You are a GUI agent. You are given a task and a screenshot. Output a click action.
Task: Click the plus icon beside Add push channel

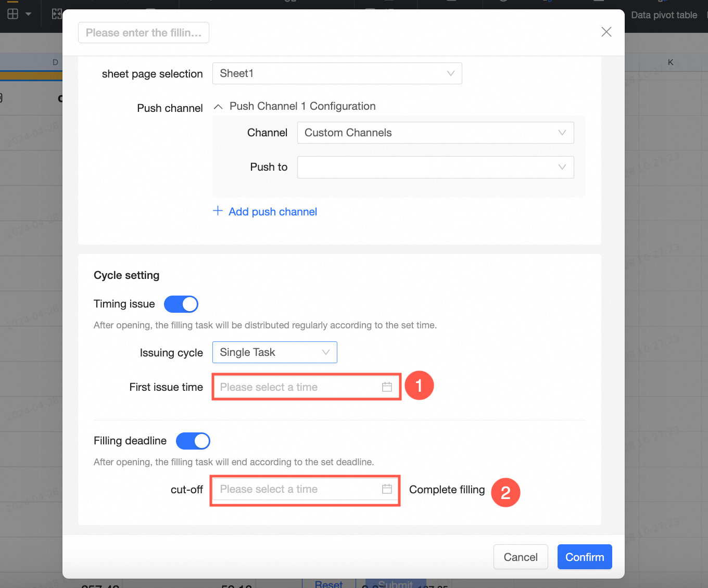pos(218,211)
